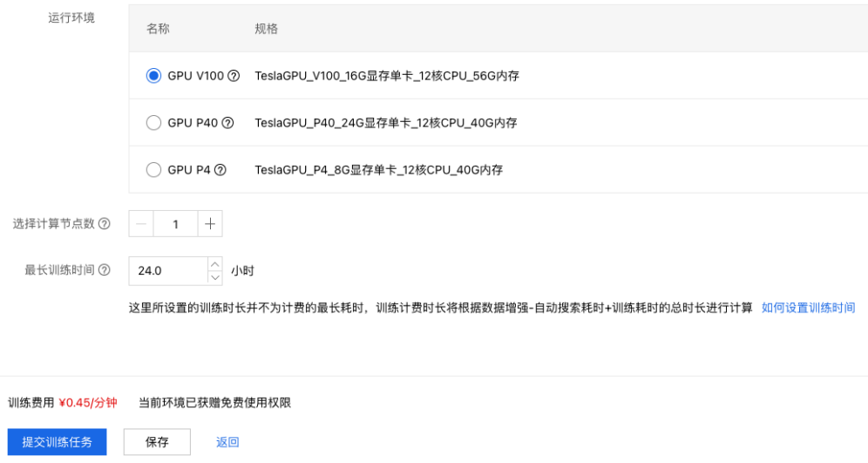Image resolution: width=868 pixels, height=463 pixels.
Task: Click the 小时 unit label
Action: pyautogui.click(x=242, y=271)
